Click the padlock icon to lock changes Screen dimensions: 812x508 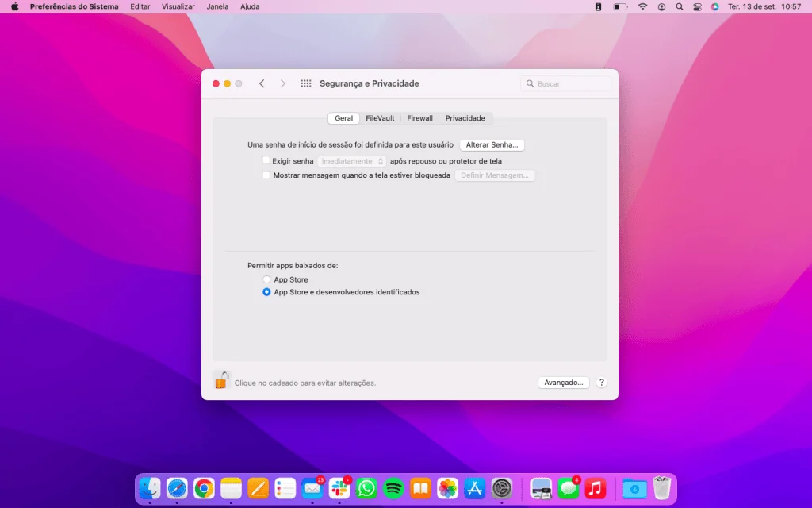click(223, 382)
